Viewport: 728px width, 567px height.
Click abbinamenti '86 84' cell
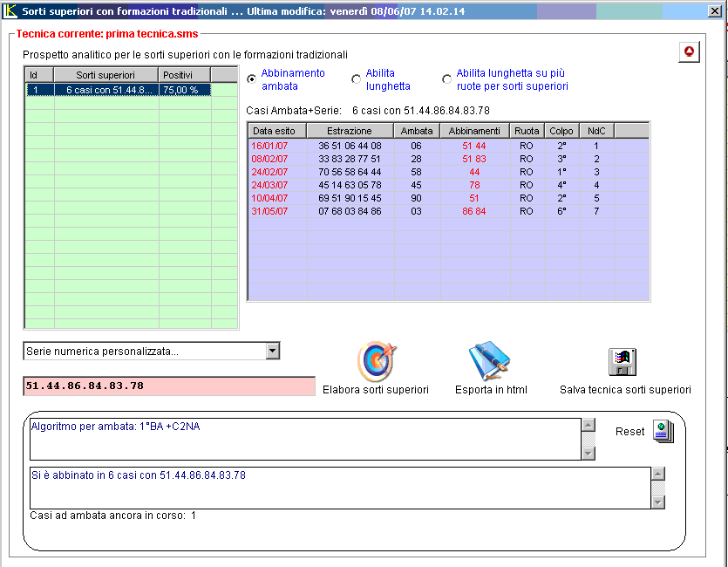[474, 211]
